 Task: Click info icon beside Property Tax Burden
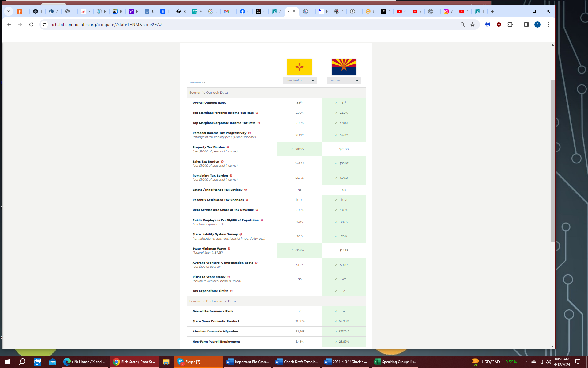coord(228,147)
